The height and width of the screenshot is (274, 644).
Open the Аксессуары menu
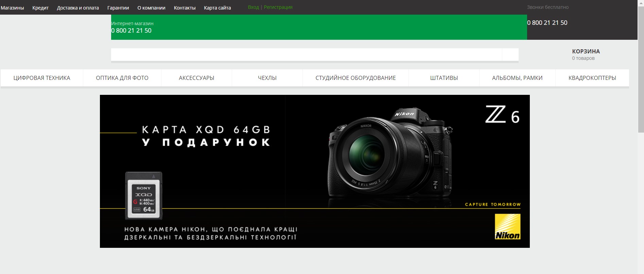tap(196, 78)
